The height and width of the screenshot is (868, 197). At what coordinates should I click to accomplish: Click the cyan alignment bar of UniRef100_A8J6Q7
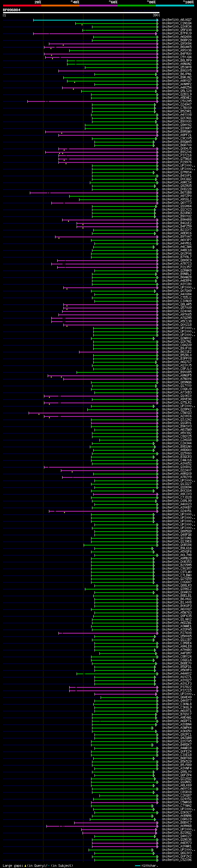96,20
